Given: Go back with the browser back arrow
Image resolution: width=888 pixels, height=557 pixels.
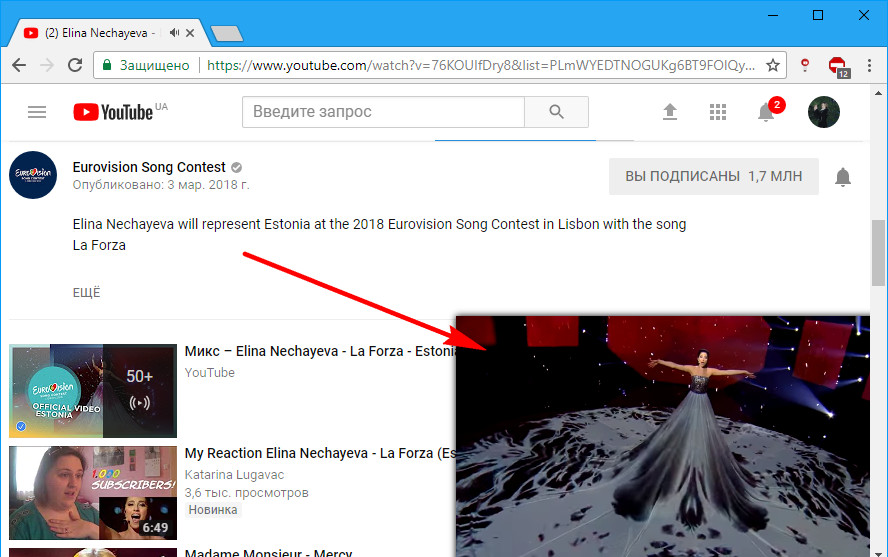Looking at the screenshot, I should click(19, 65).
